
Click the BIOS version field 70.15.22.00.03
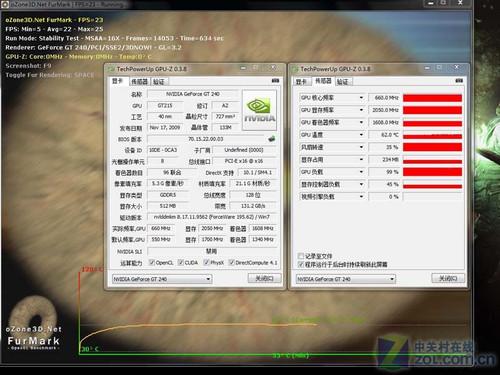(206, 139)
